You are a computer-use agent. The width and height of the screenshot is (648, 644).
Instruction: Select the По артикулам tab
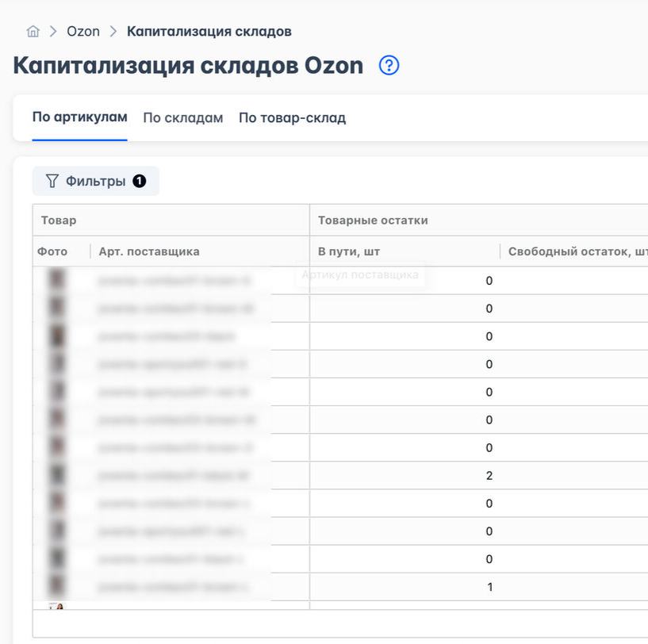pos(80,117)
